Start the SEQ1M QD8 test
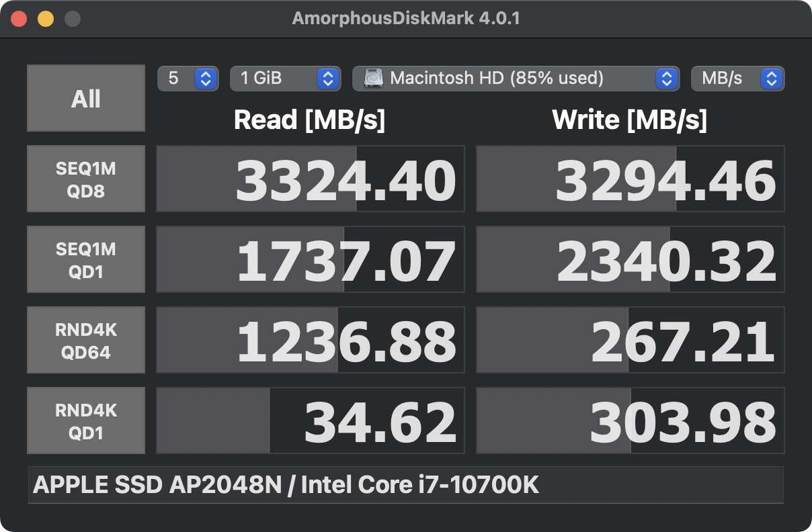 click(x=86, y=179)
